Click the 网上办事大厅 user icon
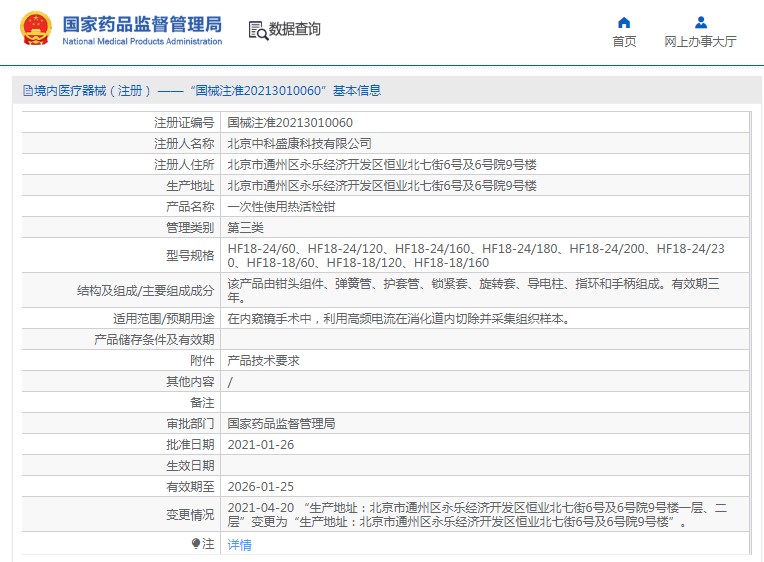This screenshot has height=562, width=764. 701,22
